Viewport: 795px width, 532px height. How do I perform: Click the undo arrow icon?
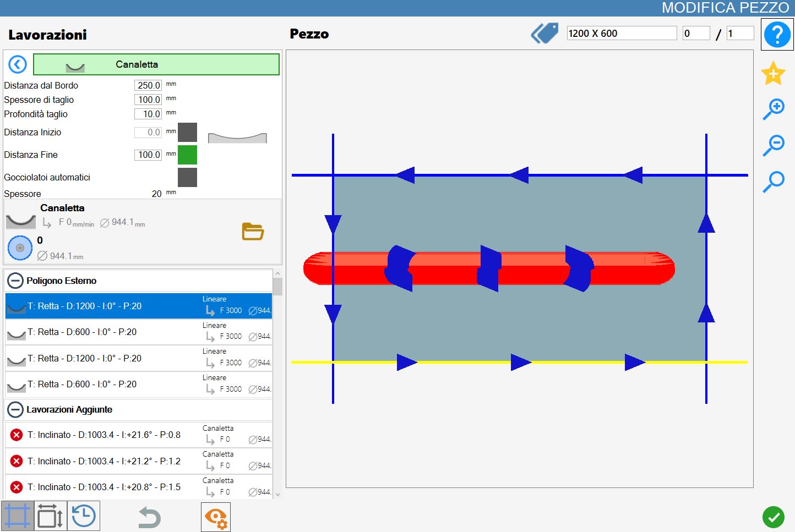pyautogui.click(x=149, y=517)
